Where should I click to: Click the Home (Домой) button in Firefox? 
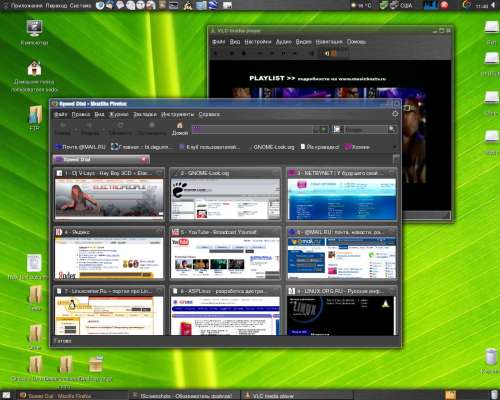click(180, 129)
